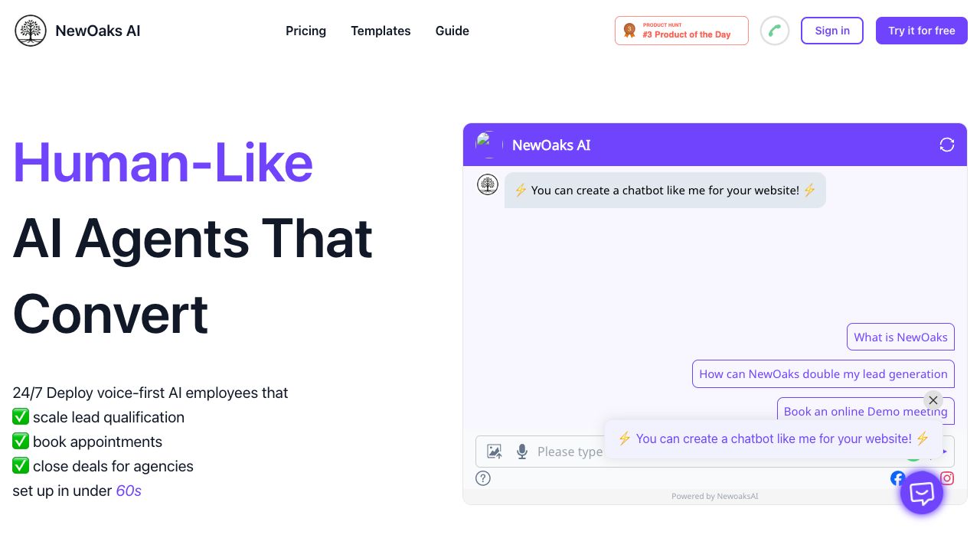Dismiss the chatbot popup tooltip

[x=933, y=400]
